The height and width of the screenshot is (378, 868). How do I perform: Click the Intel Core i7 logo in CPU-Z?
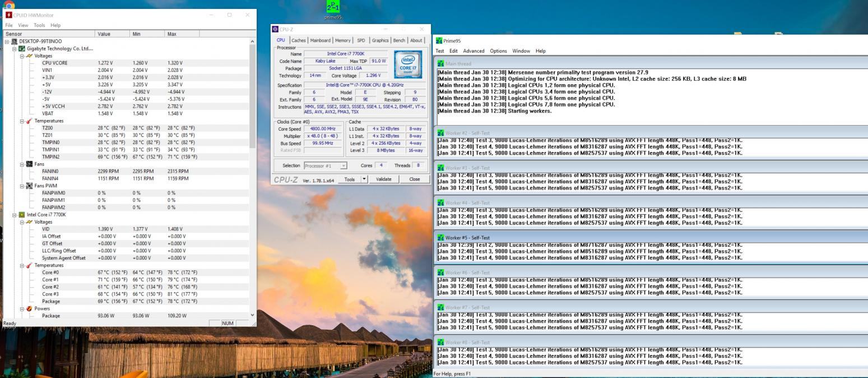coord(408,64)
